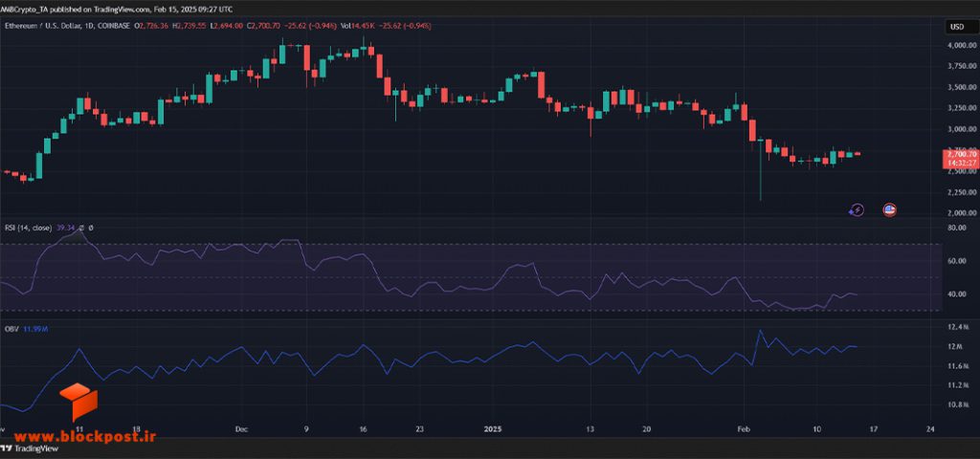
Task: Click the OBV value 11.99M
Action: tap(35, 328)
